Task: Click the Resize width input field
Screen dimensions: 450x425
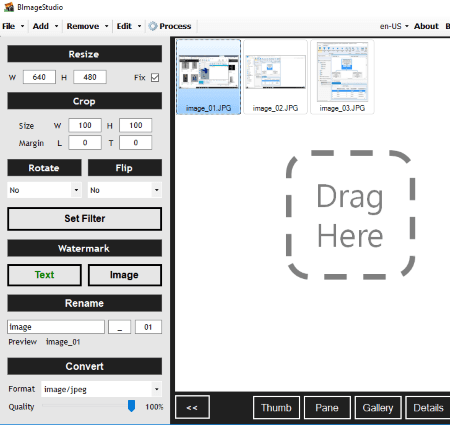Action: 39,77
